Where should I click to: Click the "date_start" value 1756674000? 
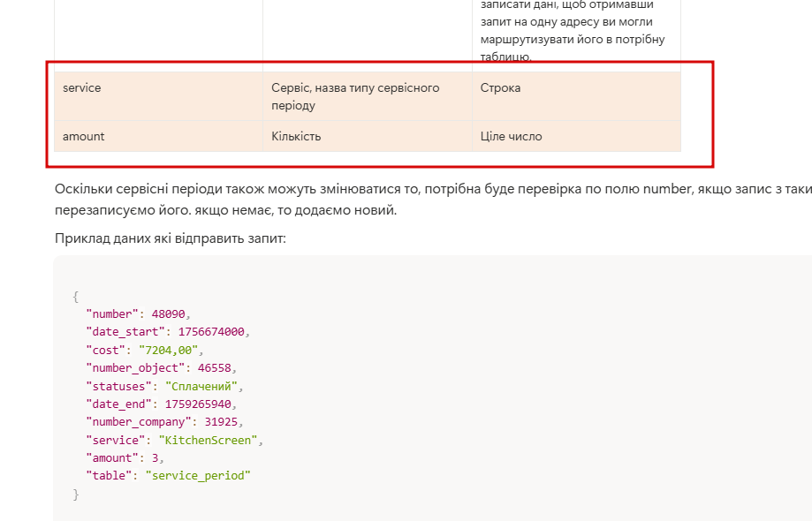pos(208,332)
